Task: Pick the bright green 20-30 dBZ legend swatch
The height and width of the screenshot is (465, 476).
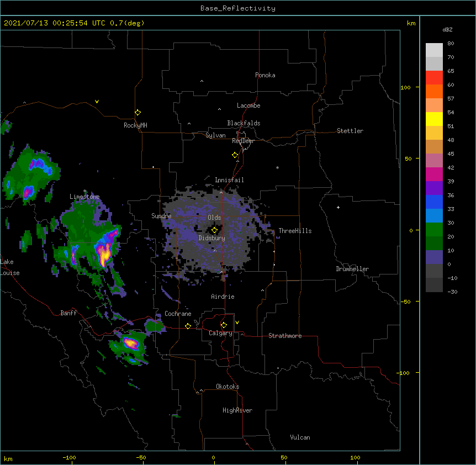Action: click(x=434, y=230)
